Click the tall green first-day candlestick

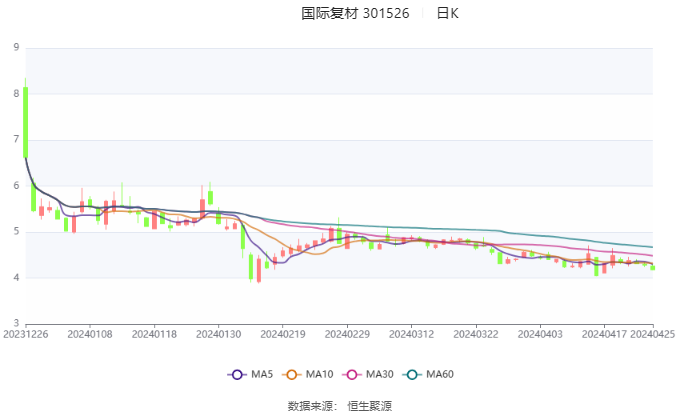point(26,122)
